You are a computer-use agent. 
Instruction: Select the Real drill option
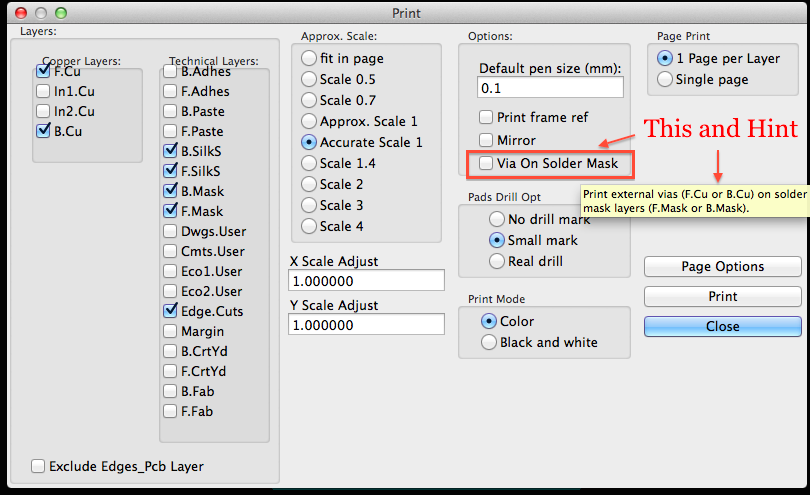pyautogui.click(x=497, y=261)
